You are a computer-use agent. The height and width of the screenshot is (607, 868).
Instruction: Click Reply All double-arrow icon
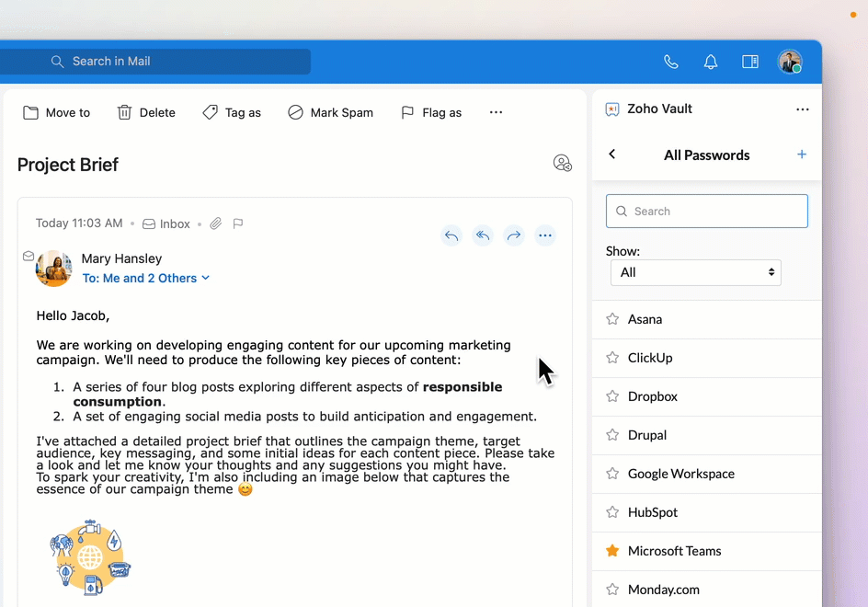(x=483, y=236)
